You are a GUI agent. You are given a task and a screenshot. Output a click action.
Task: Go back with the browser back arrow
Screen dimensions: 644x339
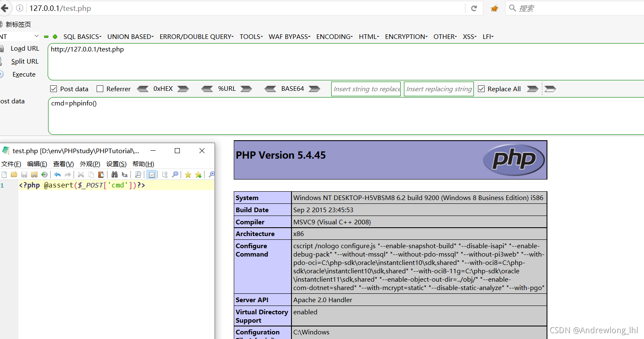(x=4, y=8)
